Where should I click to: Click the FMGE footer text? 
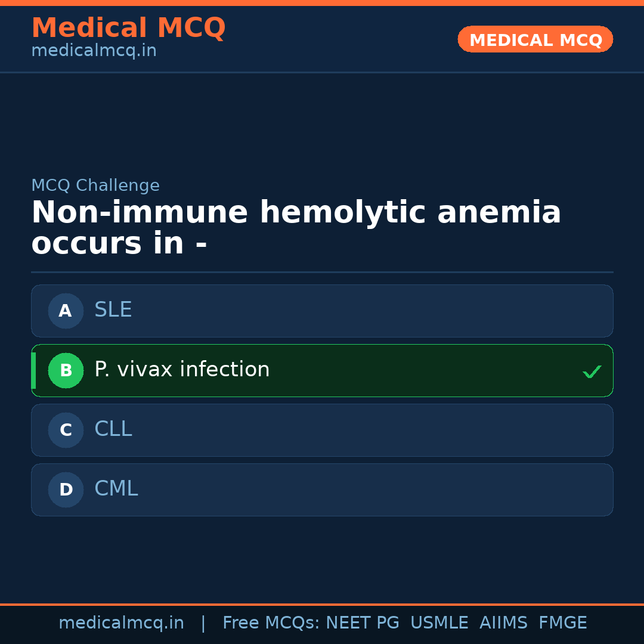[x=562, y=623]
